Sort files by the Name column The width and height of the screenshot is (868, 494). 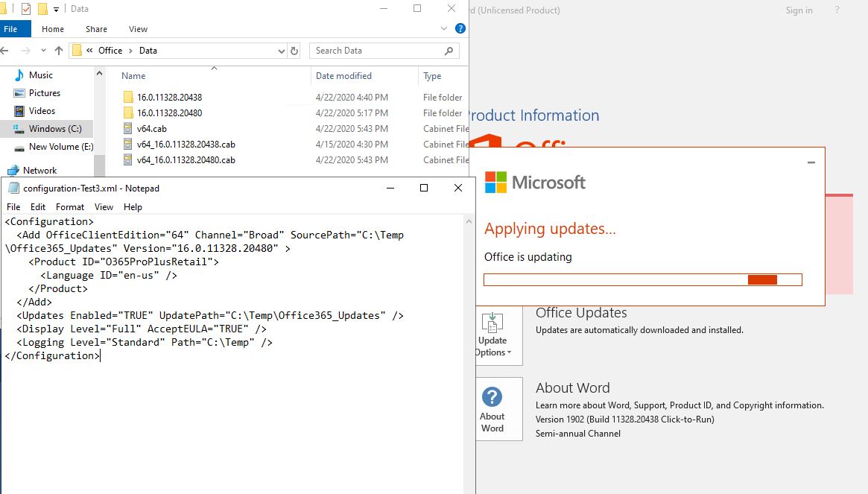(x=133, y=76)
